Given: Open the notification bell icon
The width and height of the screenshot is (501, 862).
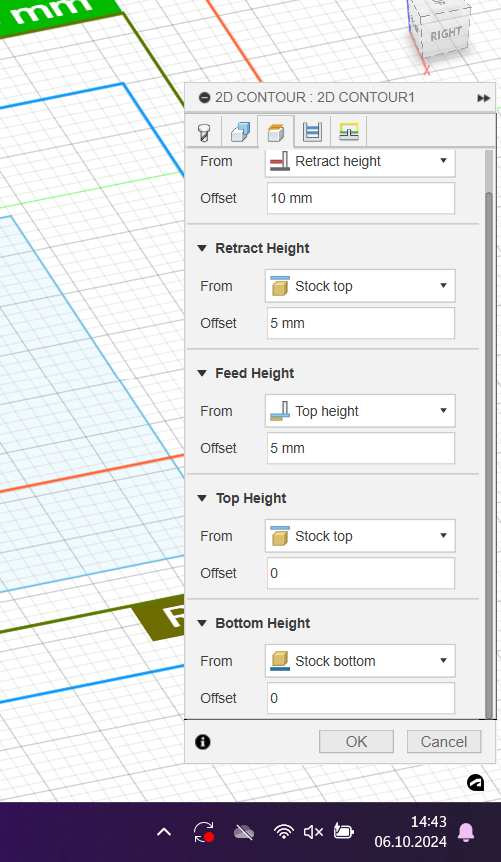Looking at the screenshot, I should (466, 832).
